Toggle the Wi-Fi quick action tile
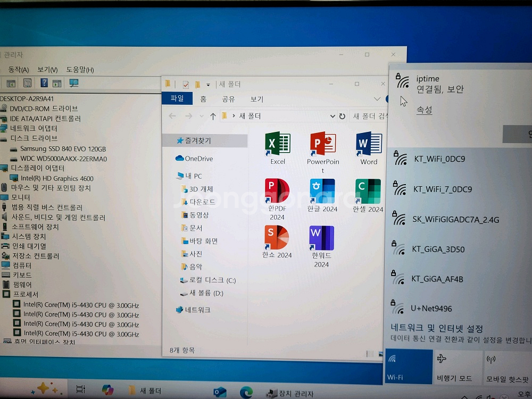 (408, 367)
